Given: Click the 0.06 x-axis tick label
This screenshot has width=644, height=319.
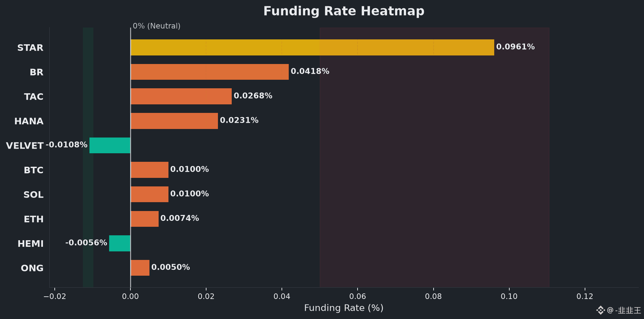Looking at the screenshot, I should (x=358, y=297).
